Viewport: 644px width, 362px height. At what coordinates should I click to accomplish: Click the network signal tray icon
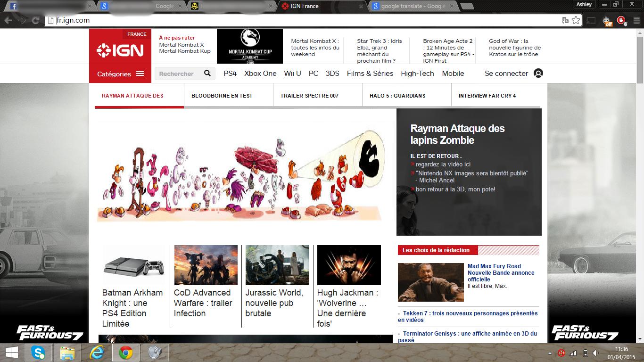(x=573, y=353)
